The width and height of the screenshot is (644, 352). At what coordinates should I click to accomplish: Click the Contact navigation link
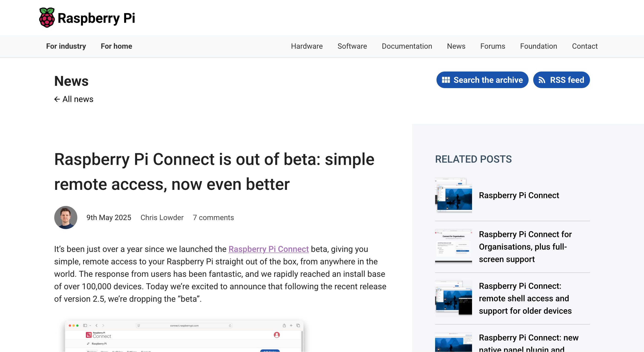click(584, 46)
